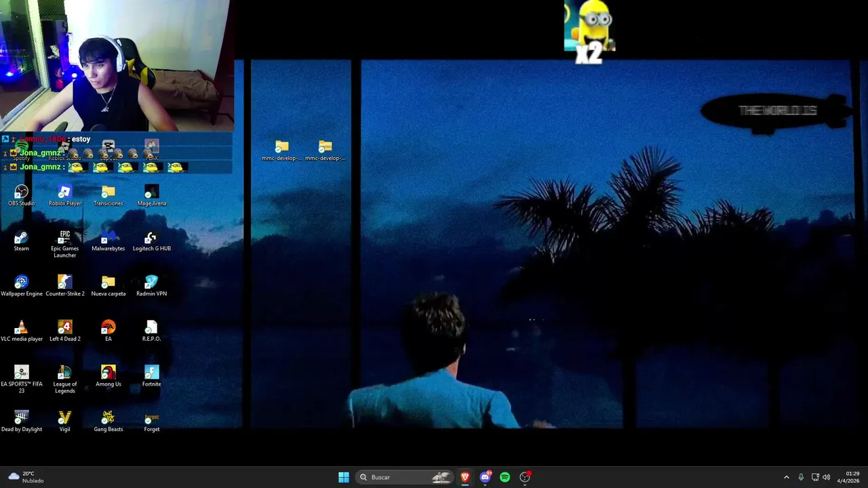Select the Radmin VPN desktop icon
Viewport: 868px width, 488px height.
point(151,286)
